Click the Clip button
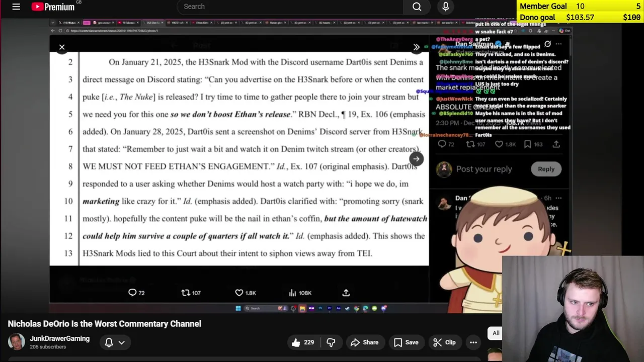The image size is (644, 362). coord(444,342)
